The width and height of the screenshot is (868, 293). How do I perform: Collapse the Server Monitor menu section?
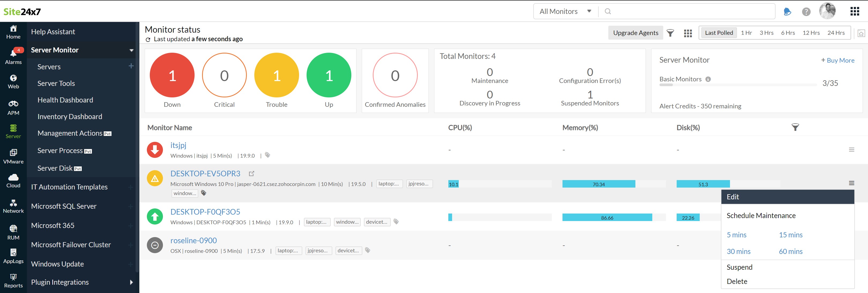[x=131, y=51]
